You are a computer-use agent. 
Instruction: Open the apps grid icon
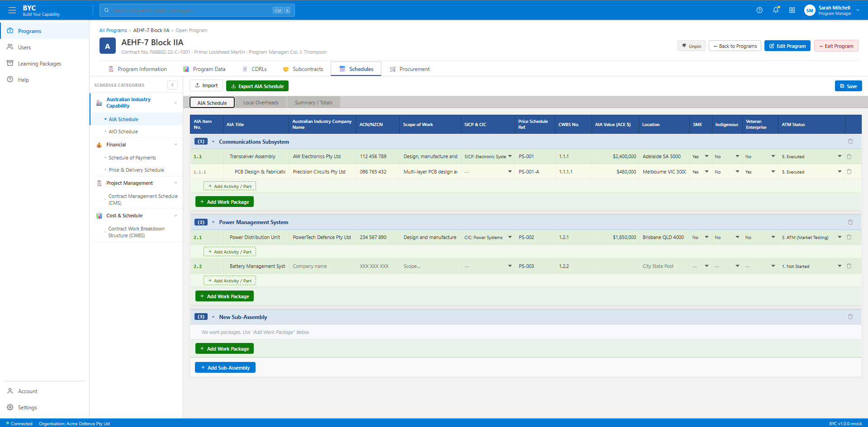pyautogui.click(x=792, y=10)
